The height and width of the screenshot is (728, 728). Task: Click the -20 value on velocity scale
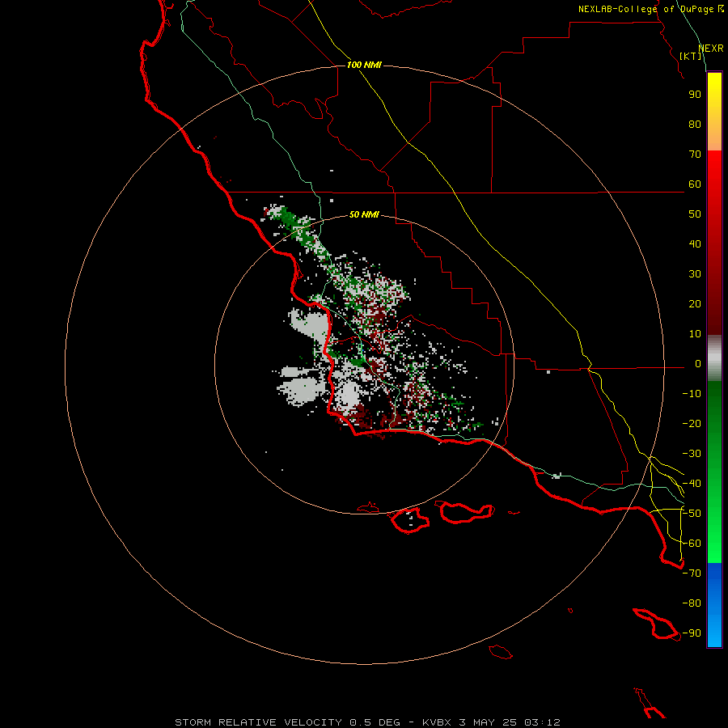click(x=692, y=424)
